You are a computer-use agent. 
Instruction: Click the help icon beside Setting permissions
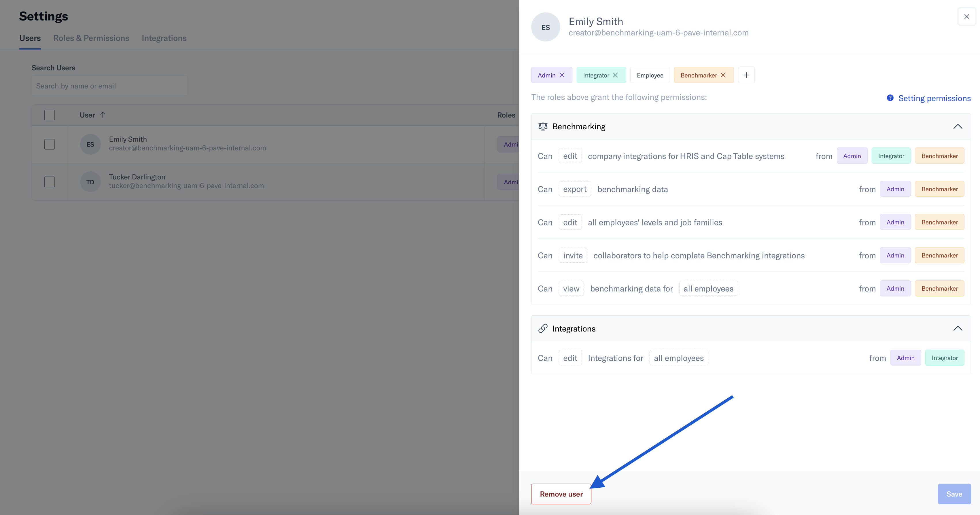point(890,98)
